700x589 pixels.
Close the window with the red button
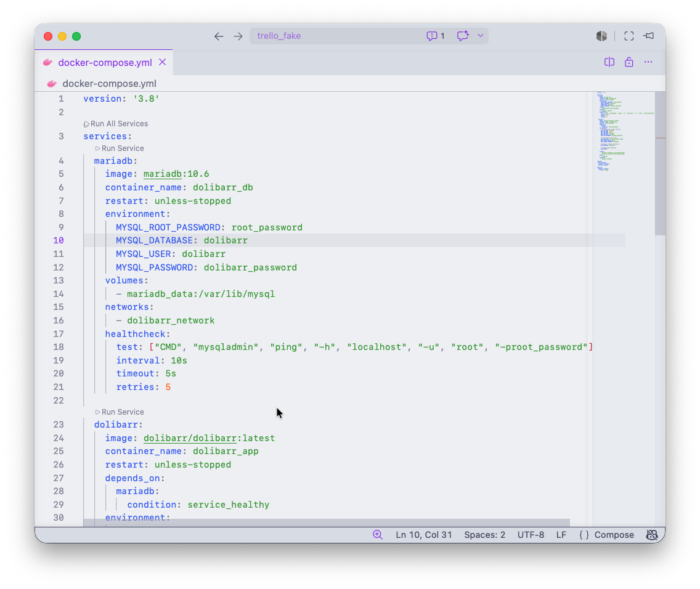click(48, 36)
